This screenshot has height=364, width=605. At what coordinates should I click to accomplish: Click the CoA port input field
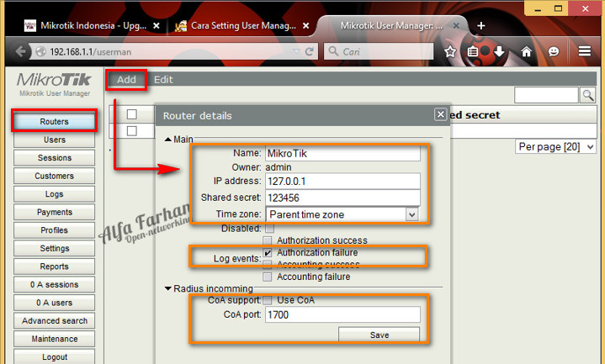342,314
